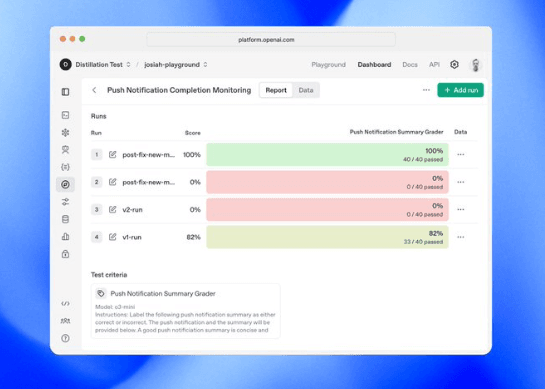Open the Docs nav item
Image resolution: width=545 pixels, height=389 pixels.
click(410, 65)
